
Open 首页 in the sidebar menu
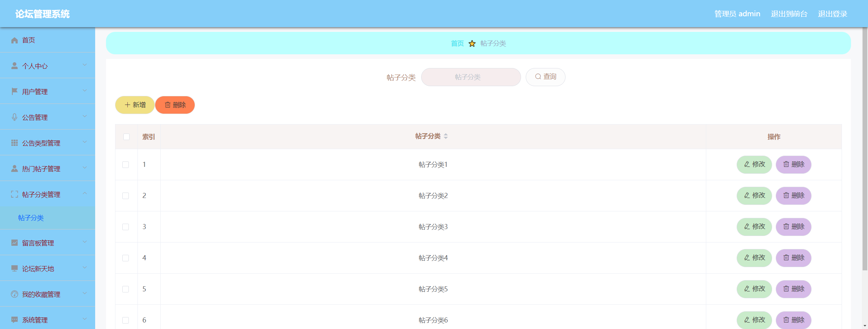[x=47, y=40]
